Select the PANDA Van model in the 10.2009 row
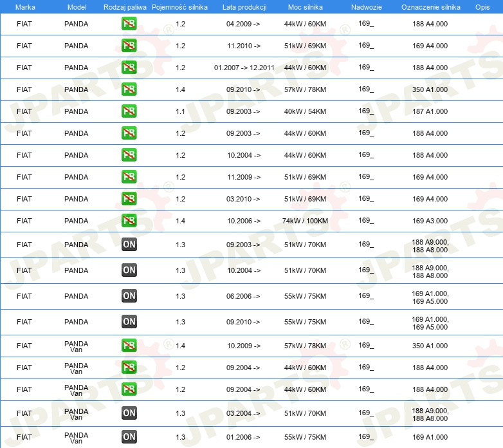This screenshot has width=503, height=448. [76, 346]
